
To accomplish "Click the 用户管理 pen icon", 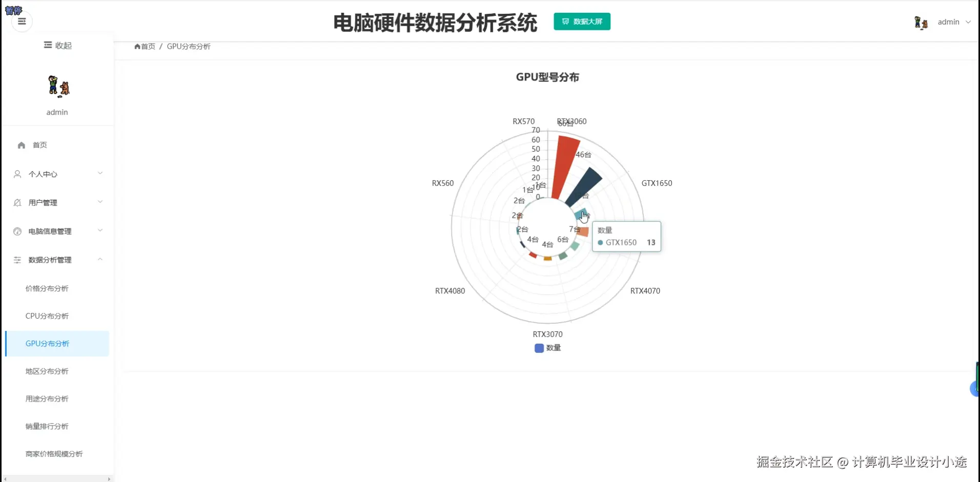I will tap(17, 203).
